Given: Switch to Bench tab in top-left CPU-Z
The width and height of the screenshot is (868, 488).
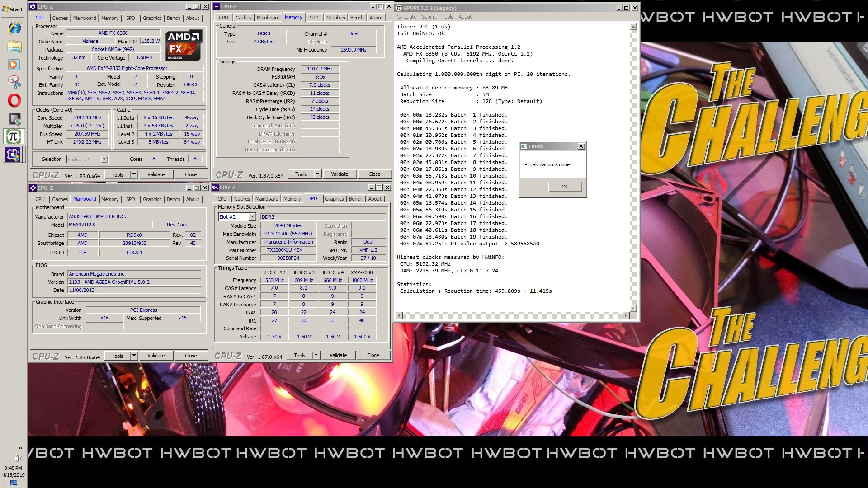Looking at the screenshot, I should [173, 18].
